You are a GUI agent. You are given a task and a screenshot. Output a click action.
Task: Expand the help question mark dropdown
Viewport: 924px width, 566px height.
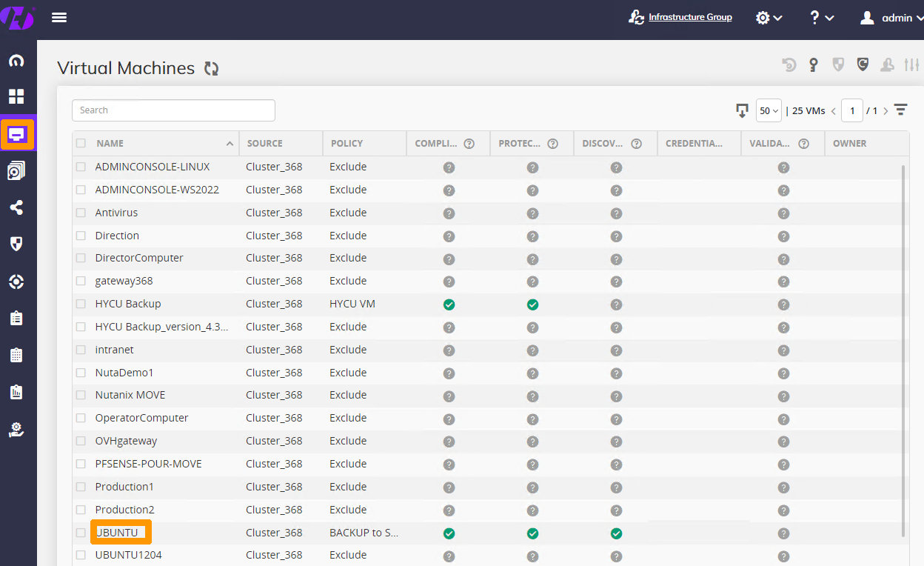[822, 18]
